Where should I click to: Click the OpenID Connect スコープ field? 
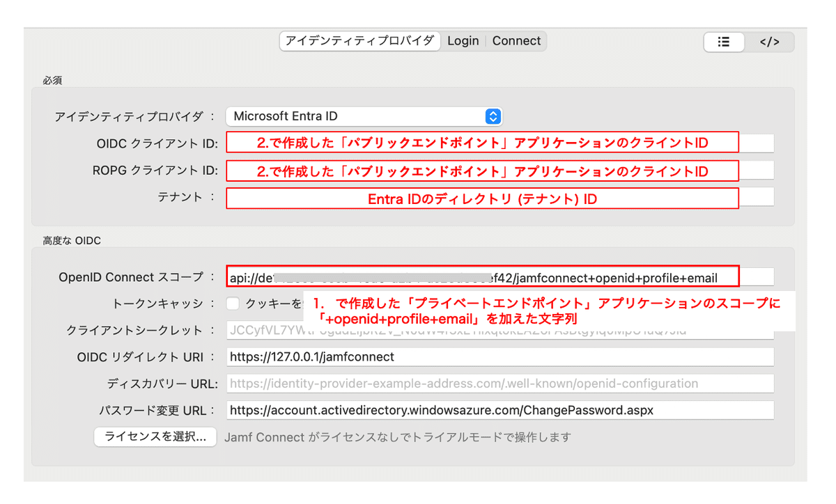(500, 277)
